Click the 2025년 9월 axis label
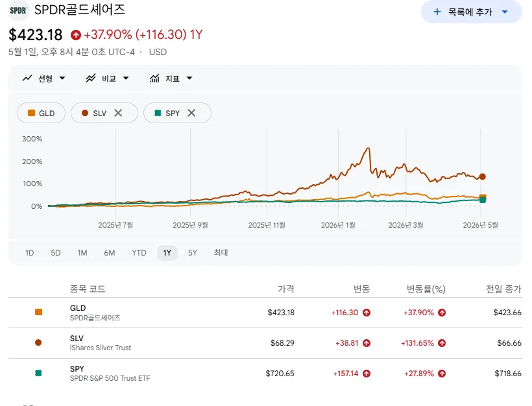The width and height of the screenshot is (532, 406). point(190,225)
